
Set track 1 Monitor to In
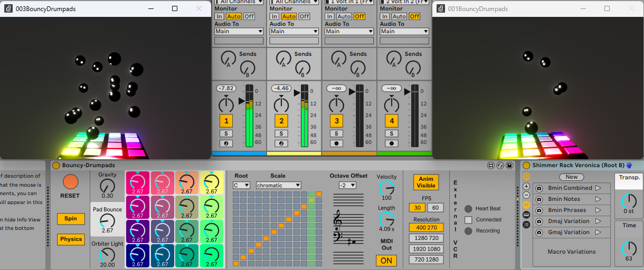point(219,16)
